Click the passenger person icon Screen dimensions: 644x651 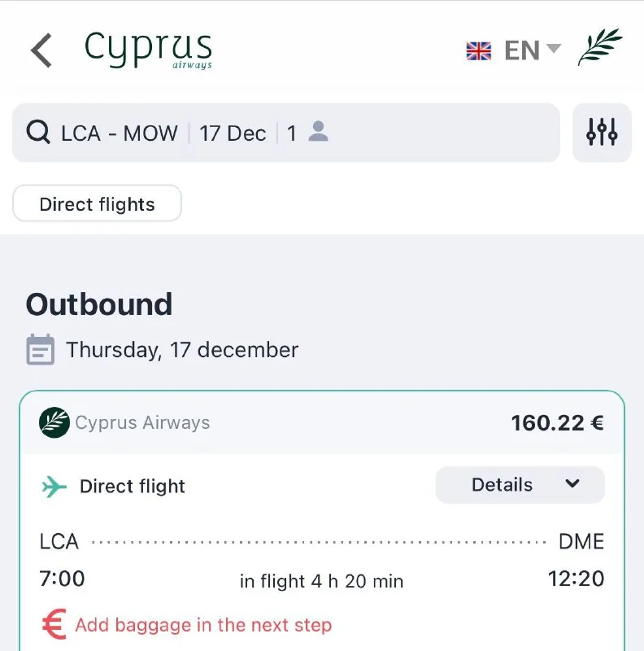point(319,132)
